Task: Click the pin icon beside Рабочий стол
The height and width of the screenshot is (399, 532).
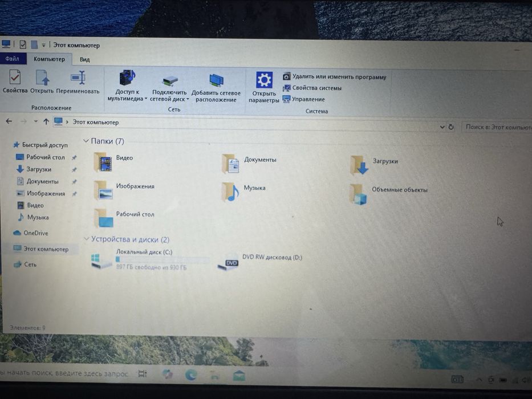Action: click(74, 157)
